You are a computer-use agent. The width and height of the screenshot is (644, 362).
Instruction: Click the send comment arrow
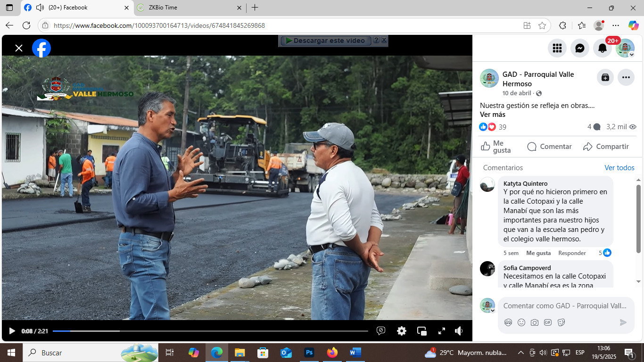point(623,322)
